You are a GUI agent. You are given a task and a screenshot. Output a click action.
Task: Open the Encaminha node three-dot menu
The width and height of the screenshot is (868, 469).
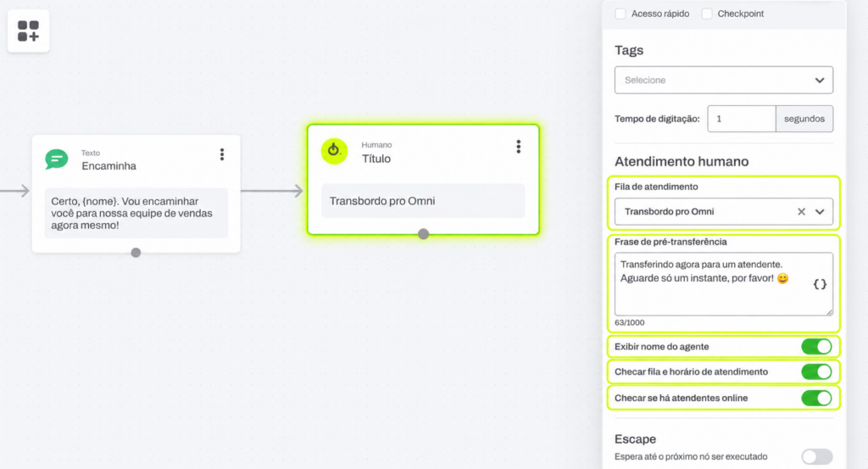[222, 154]
